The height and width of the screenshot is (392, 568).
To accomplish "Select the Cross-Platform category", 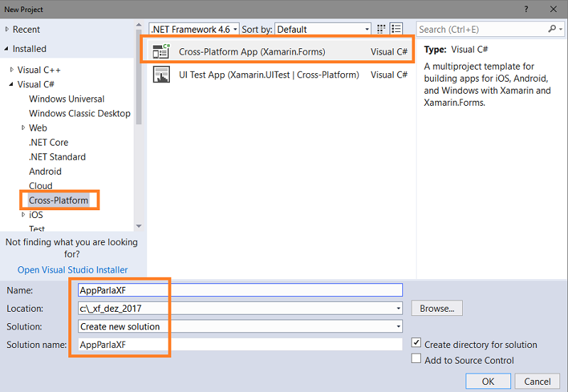I will (x=59, y=200).
